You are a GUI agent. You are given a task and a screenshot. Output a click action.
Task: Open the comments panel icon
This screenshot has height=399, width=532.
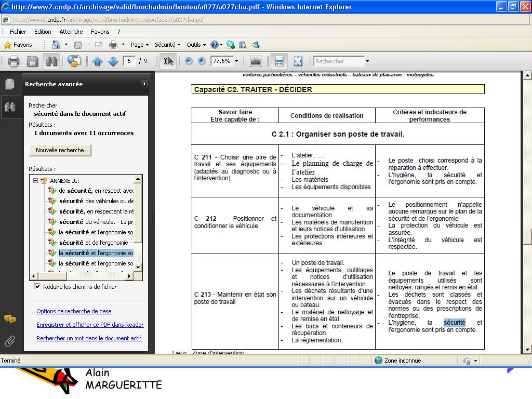tap(10, 319)
